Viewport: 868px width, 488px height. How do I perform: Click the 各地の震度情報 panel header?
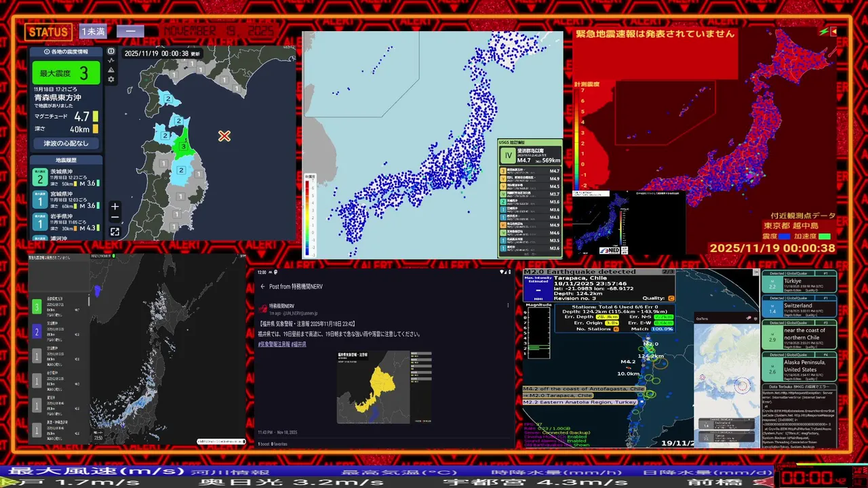coord(66,52)
